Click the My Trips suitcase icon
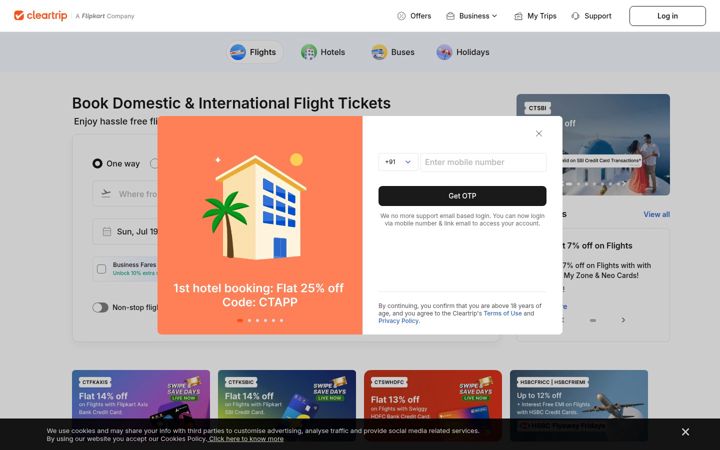This screenshot has width=720, height=450. tap(518, 16)
